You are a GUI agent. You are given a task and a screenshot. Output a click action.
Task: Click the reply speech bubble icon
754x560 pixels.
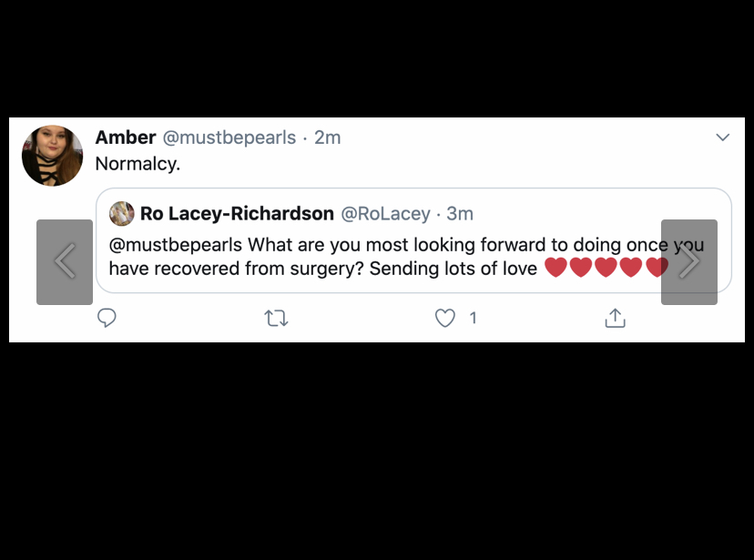click(x=107, y=318)
